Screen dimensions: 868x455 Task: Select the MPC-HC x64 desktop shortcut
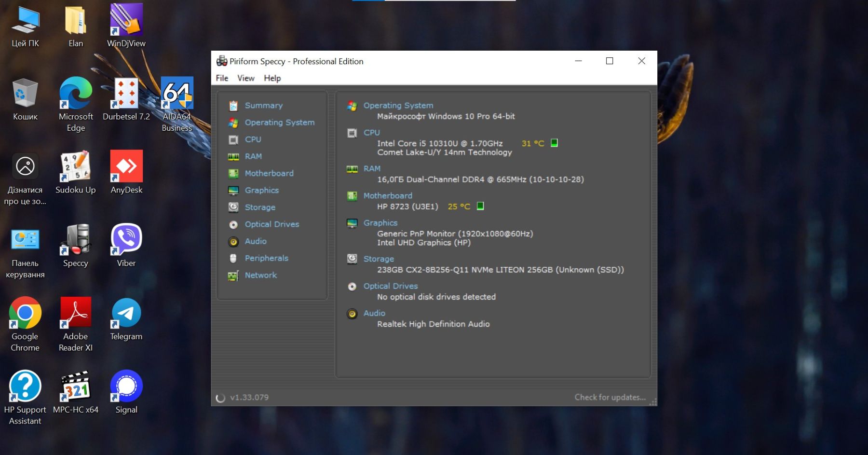point(76,393)
